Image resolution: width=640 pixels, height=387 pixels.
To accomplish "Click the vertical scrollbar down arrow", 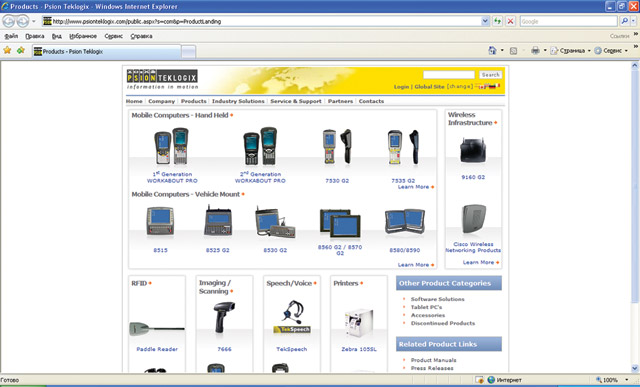I will point(635,368).
